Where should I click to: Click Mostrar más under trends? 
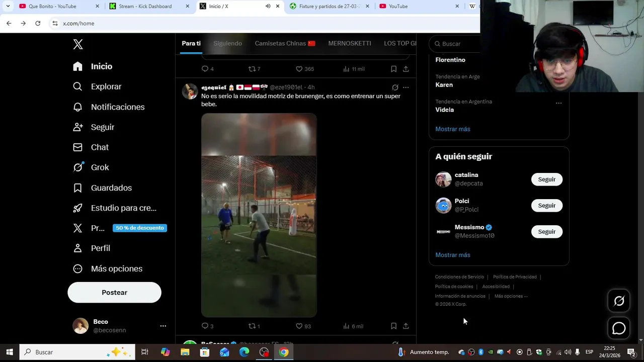point(453,129)
